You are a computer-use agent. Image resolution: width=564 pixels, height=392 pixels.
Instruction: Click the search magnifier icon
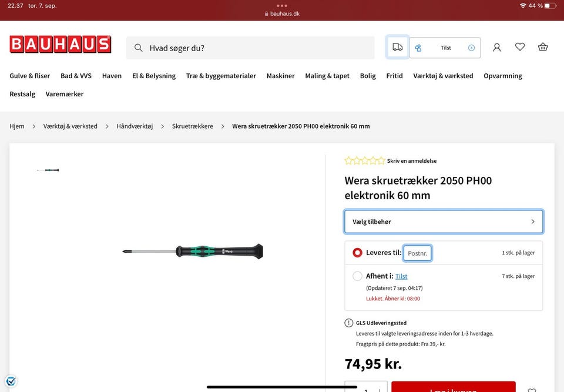pyautogui.click(x=138, y=48)
